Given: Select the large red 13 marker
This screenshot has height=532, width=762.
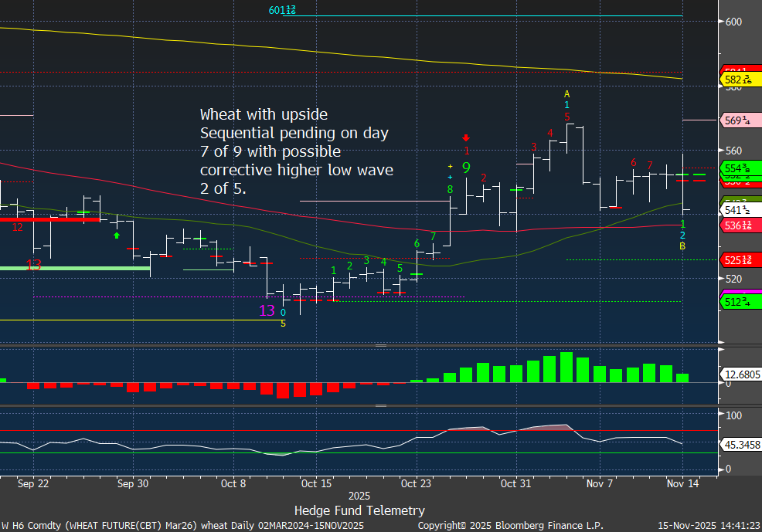Looking at the screenshot, I should coord(34,265).
